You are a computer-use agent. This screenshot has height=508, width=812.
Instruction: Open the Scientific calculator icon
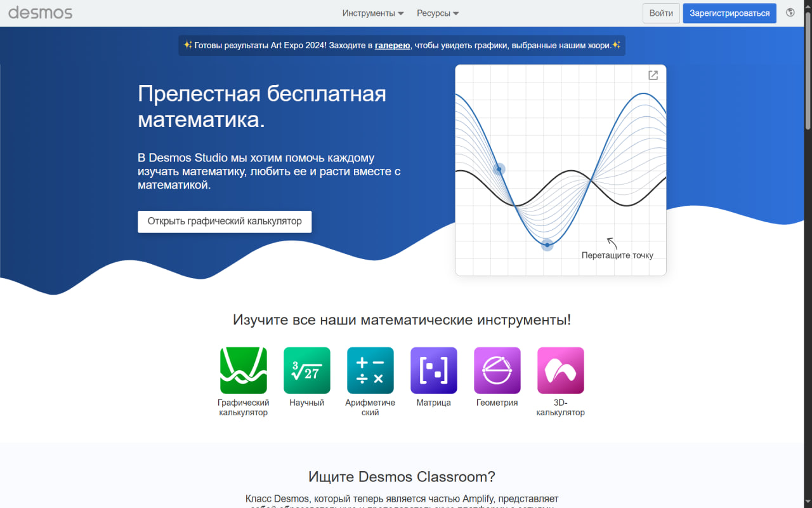point(306,370)
